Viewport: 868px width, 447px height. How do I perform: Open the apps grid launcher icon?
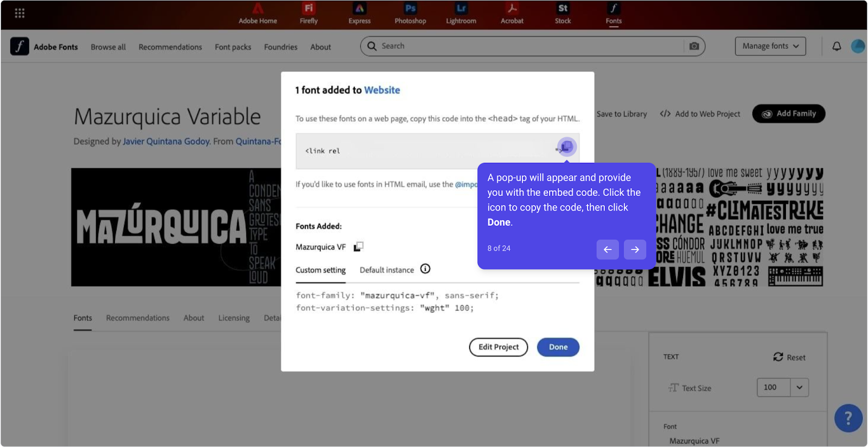point(20,13)
